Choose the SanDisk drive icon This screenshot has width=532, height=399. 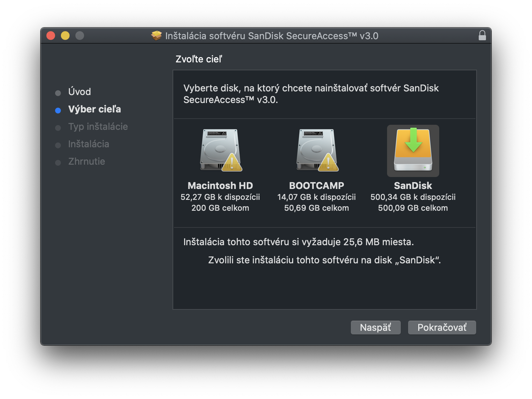tap(413, 150)
